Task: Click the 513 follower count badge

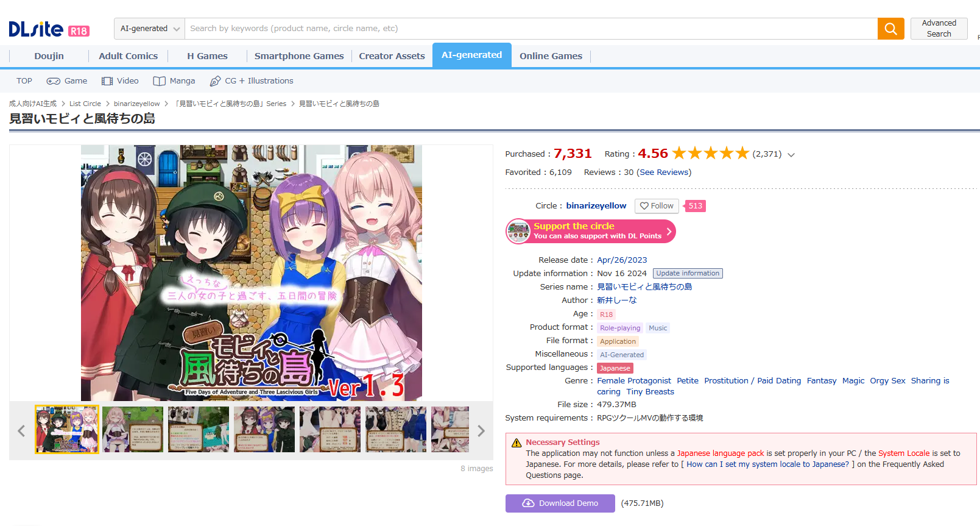Action: 695,206
